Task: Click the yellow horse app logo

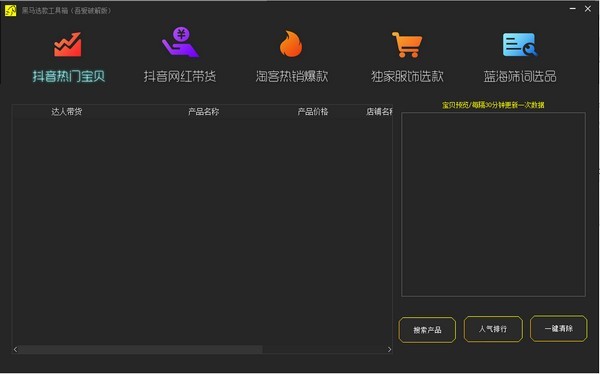Action: click(10, 10)
